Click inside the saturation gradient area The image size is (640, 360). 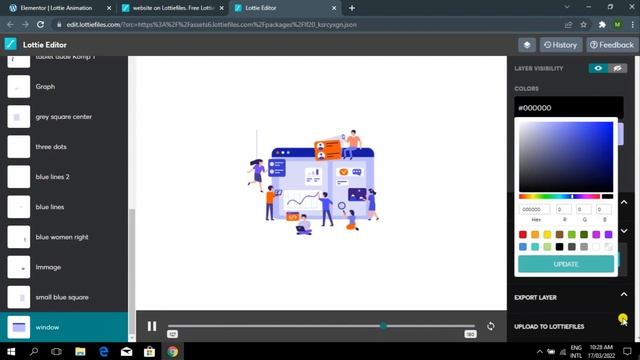pyautogui.click(x=566, y=157)
